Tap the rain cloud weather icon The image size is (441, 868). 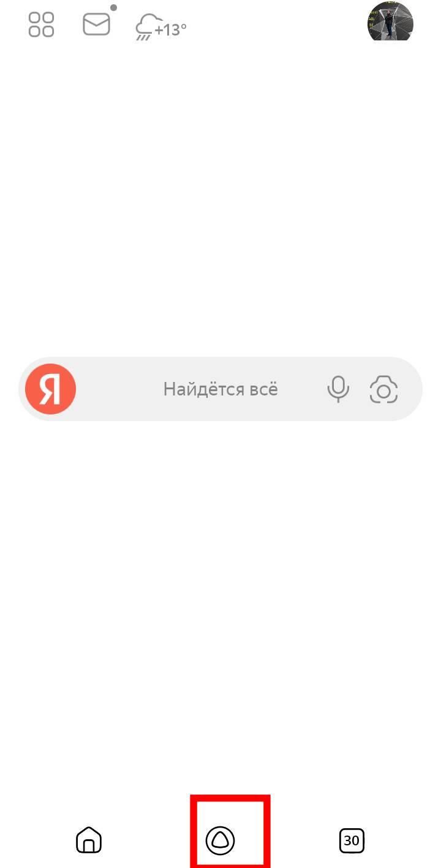[148, 28]
